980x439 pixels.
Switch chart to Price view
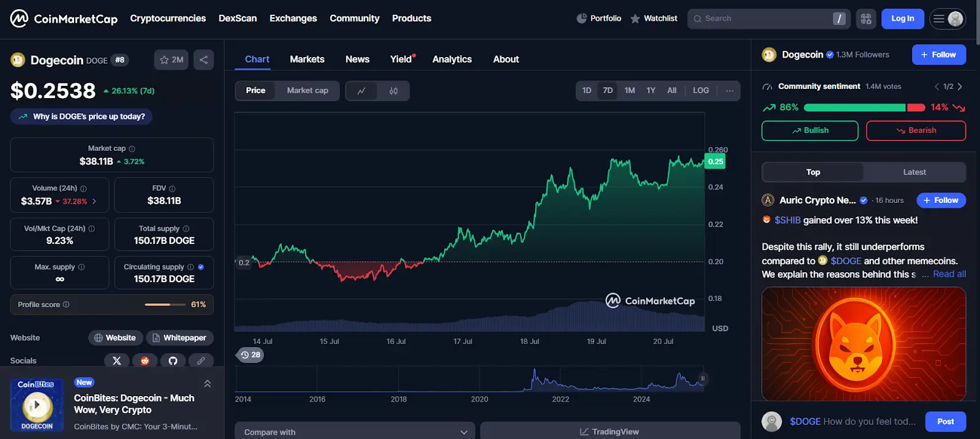[255, 91]
